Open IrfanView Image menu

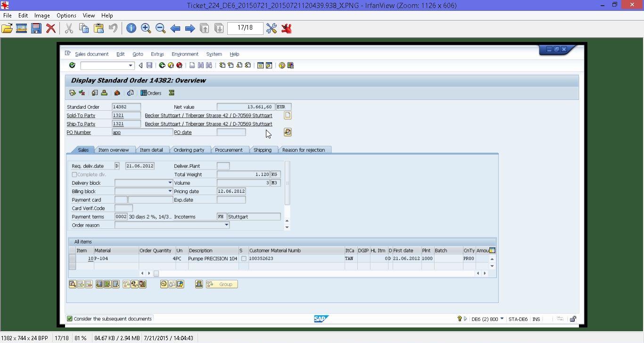(42, 16)
